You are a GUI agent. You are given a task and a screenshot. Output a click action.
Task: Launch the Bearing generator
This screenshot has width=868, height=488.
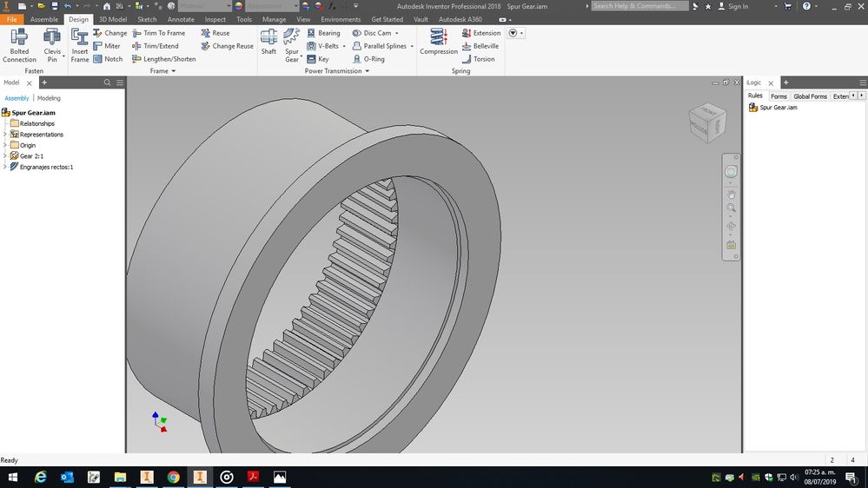pos(323,33)
